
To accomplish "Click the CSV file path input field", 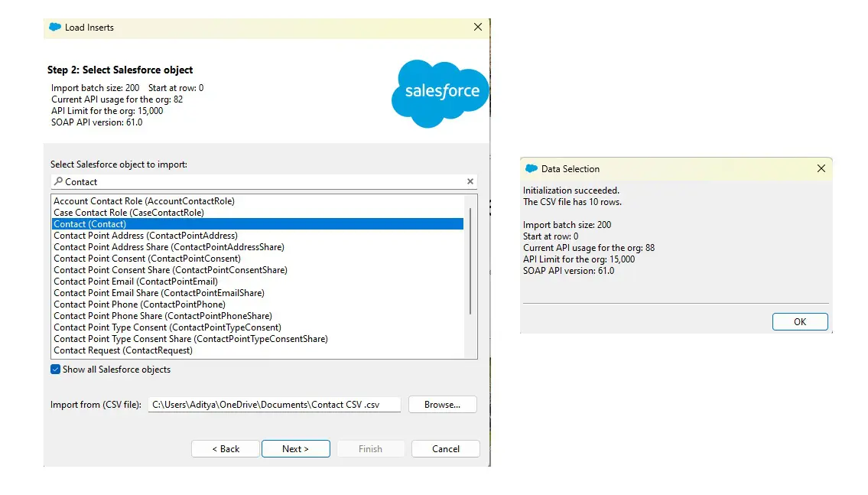I will [275, 405].
